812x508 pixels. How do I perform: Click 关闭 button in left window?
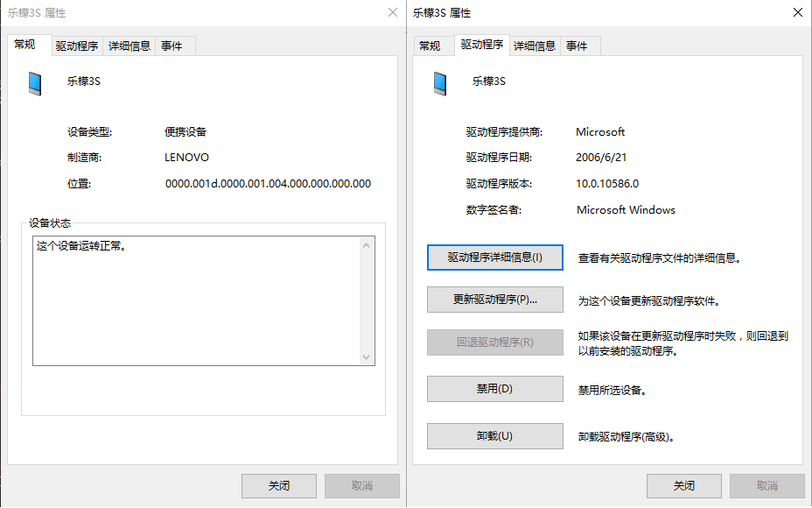pyautogui.click(x=279, y=486)
